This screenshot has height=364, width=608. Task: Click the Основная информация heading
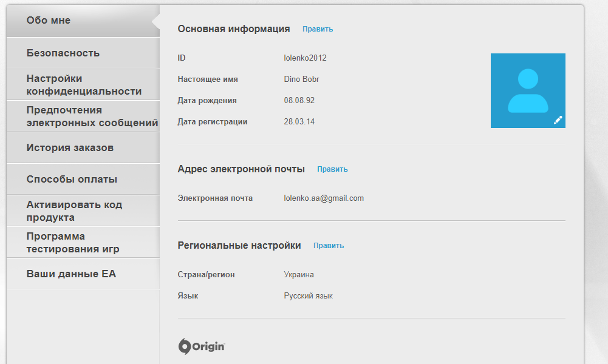[234, 29]
